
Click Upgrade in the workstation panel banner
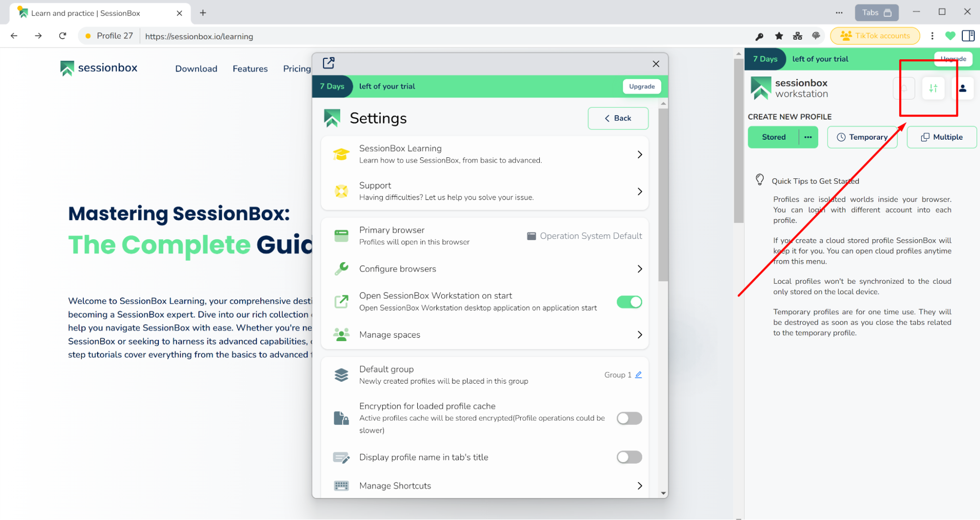953,59
